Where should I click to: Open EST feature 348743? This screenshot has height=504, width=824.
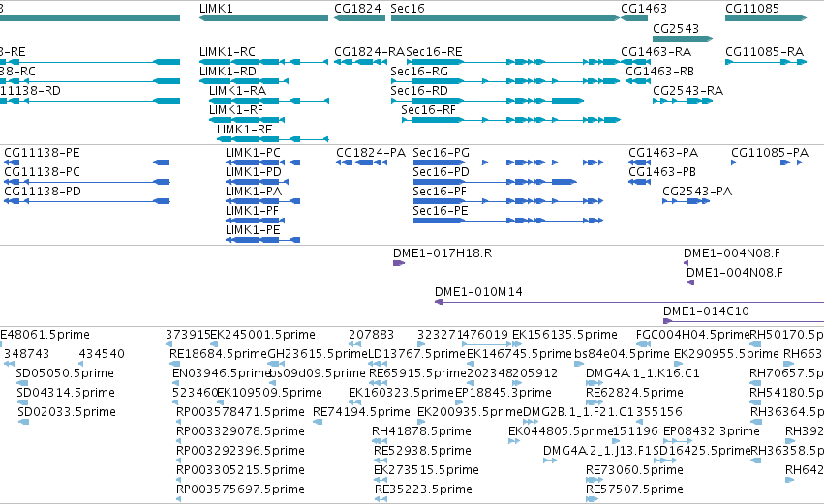[x=9, y=365]
